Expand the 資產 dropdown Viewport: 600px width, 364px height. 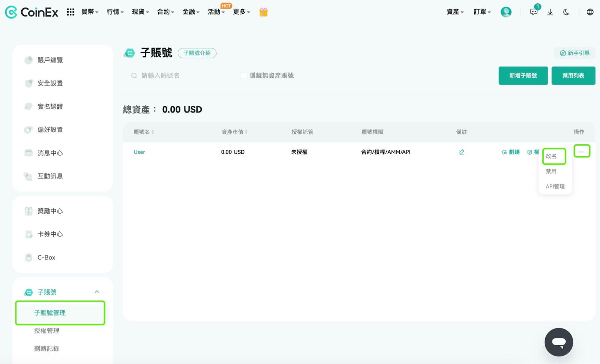[x=455, y=12]
